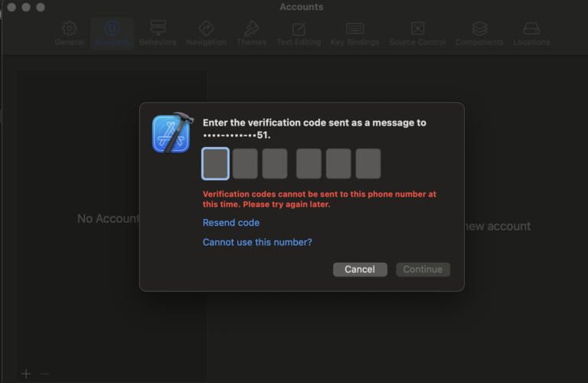Switch to the Components preferences tab
The width and height of the screenshot is (588, 383).
479,33
